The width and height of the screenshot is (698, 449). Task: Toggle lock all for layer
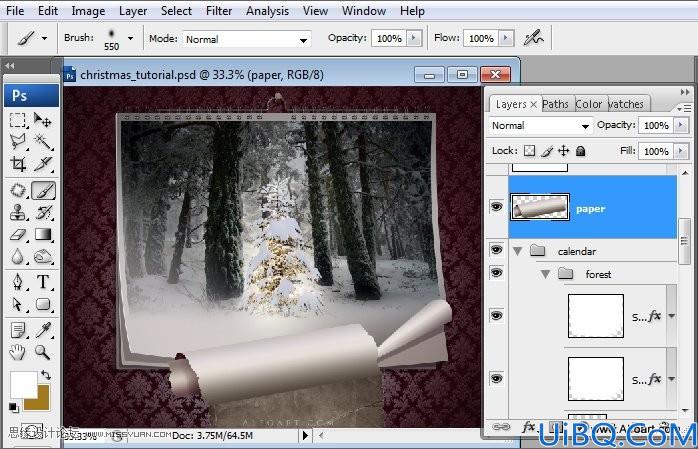(580, 151)
